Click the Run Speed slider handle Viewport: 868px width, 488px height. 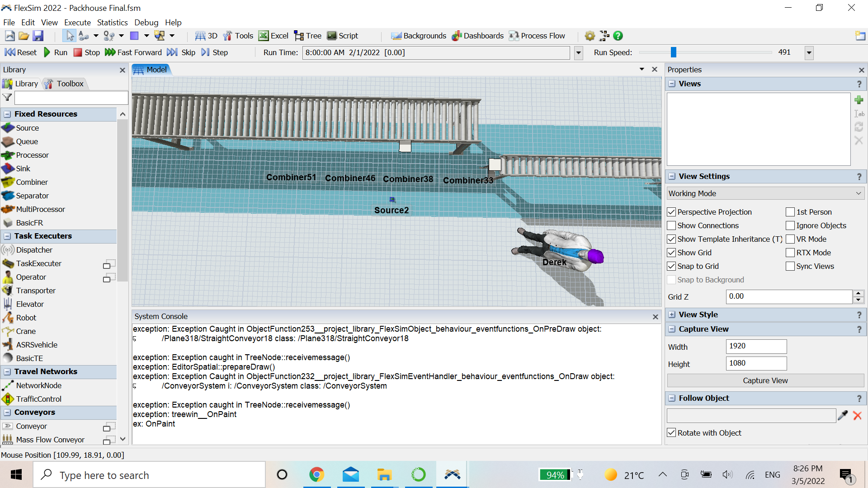click(x=673, y=52)
